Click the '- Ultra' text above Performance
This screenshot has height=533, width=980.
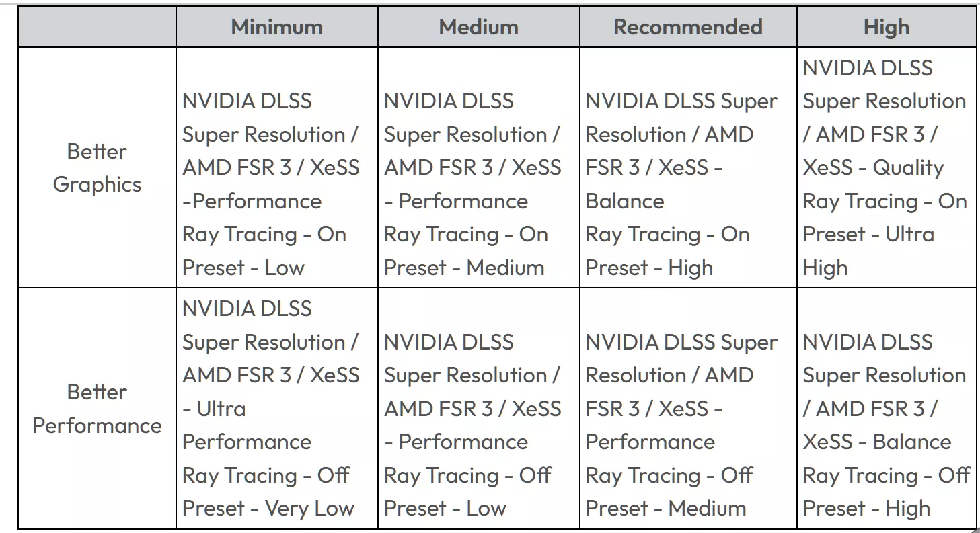pyautogui.click(x=214, y=409)
